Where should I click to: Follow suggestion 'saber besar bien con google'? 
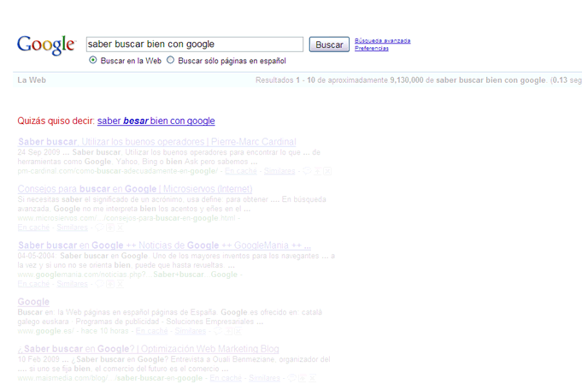coord(156,121)
